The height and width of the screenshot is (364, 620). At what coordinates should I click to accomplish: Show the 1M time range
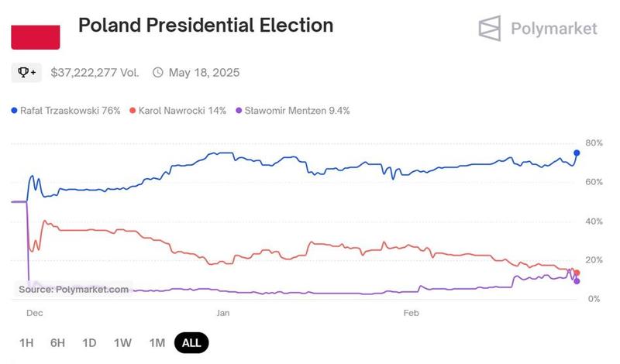point(157,342)
